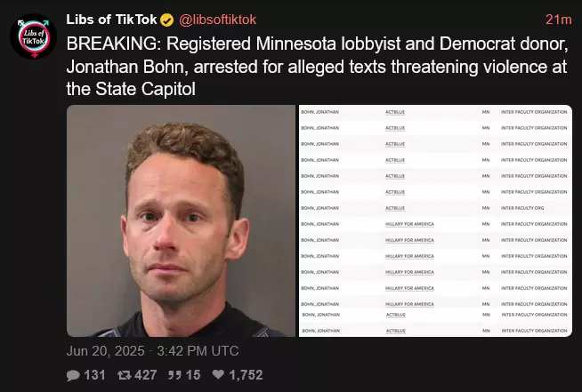The width and height of the screenshot is (582, 392).
Task: Click the INTER FACULTY ORG shortened entry
Action: pyautogui.click(x=522, y=208)
